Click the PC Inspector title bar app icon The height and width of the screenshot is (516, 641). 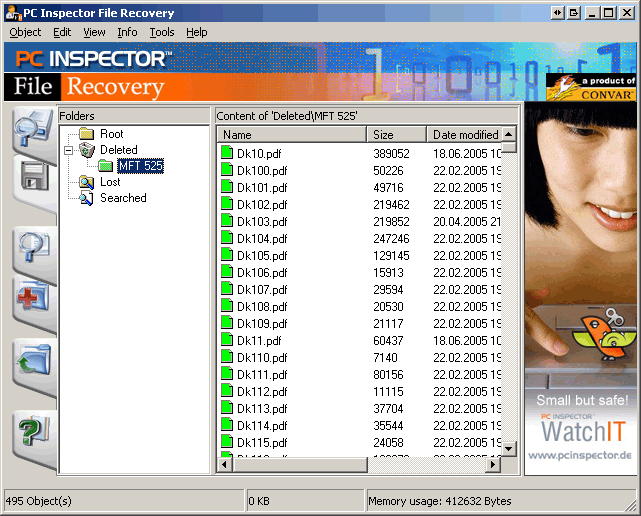pos(13,13)
